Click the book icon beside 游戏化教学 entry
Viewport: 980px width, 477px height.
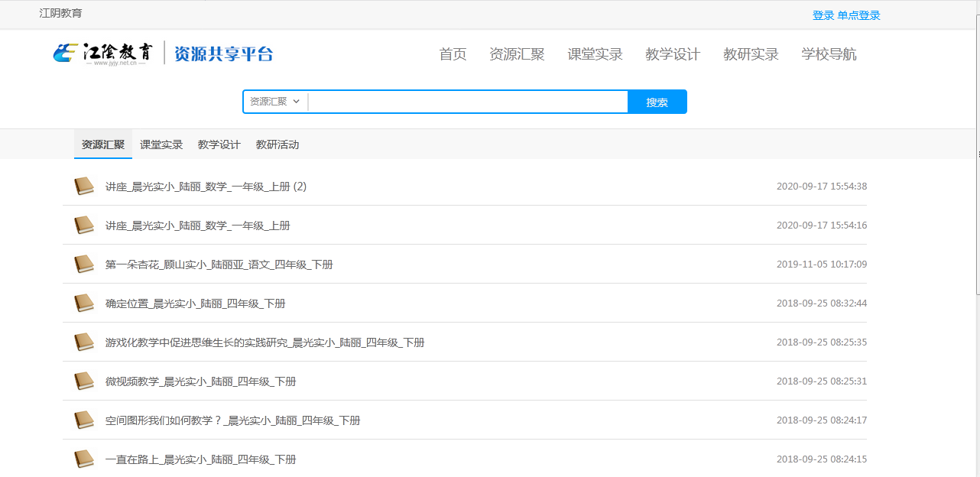tap(83, 342)
